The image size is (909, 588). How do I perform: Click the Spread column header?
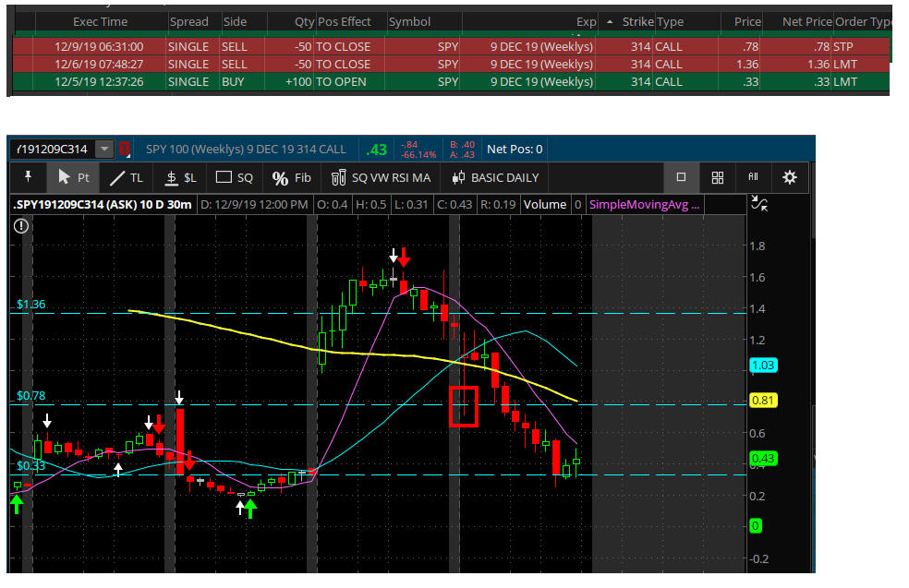(189, 22)
